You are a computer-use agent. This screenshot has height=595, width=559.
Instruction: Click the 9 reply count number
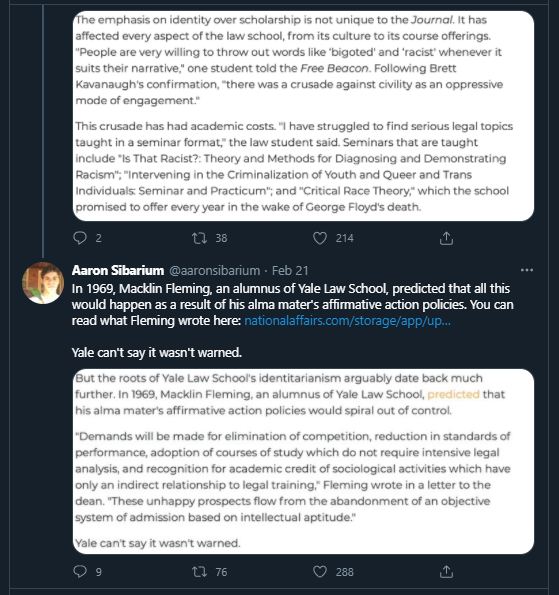tap(99, 572)
